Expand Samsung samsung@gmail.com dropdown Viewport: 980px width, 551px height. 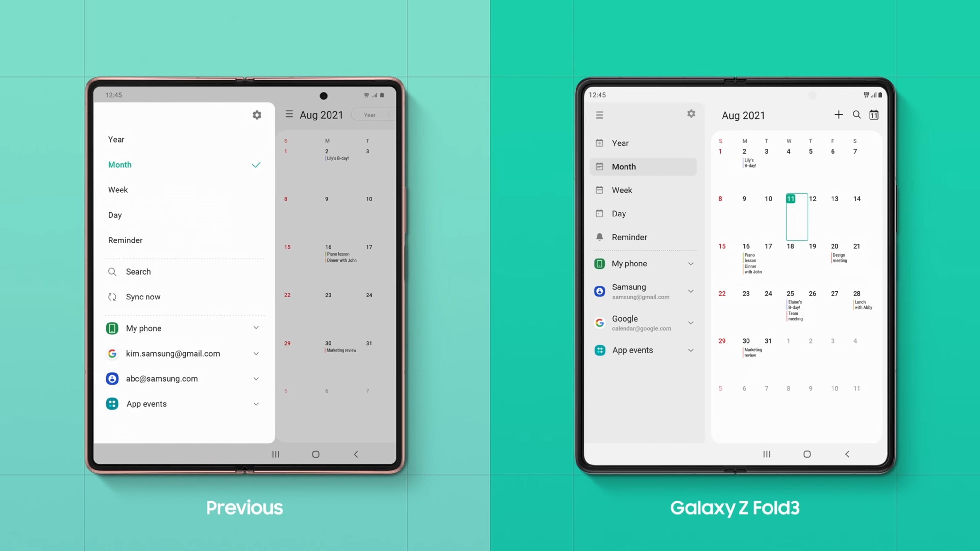point(690,291)
